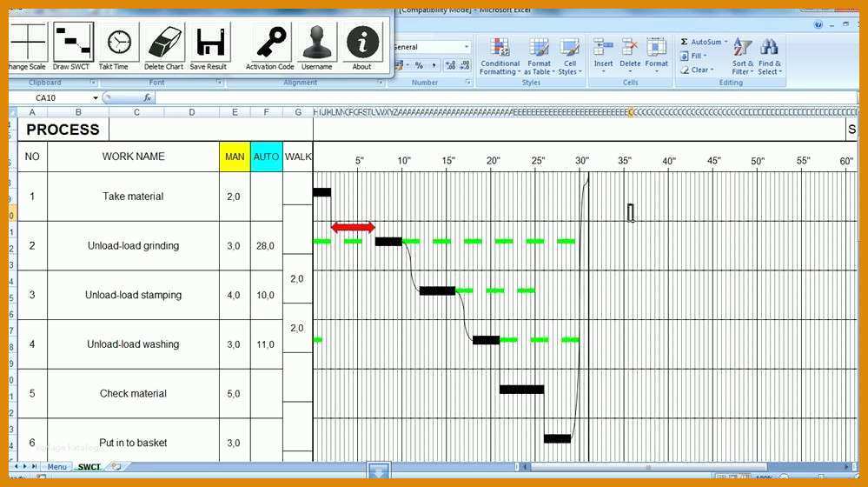Click the black bar for Check material
The width and height of the screenshot is (868, 487).
tap(521, 390)
